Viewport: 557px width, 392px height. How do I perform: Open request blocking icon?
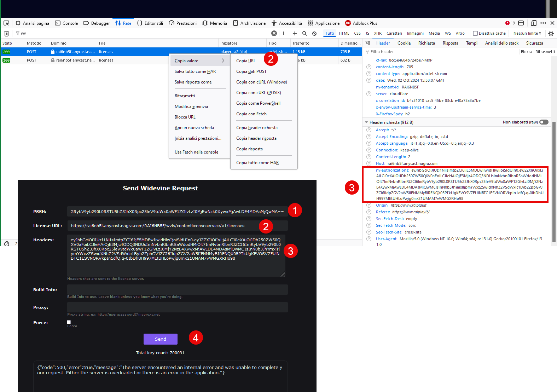tap(314, 33)
